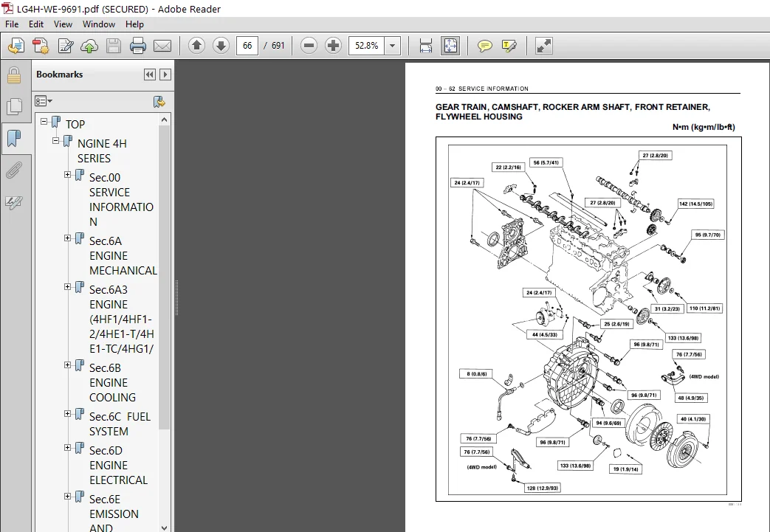Click the 110 (11.2/81) torque label
770x532 pixels.
tap(704, 308)
